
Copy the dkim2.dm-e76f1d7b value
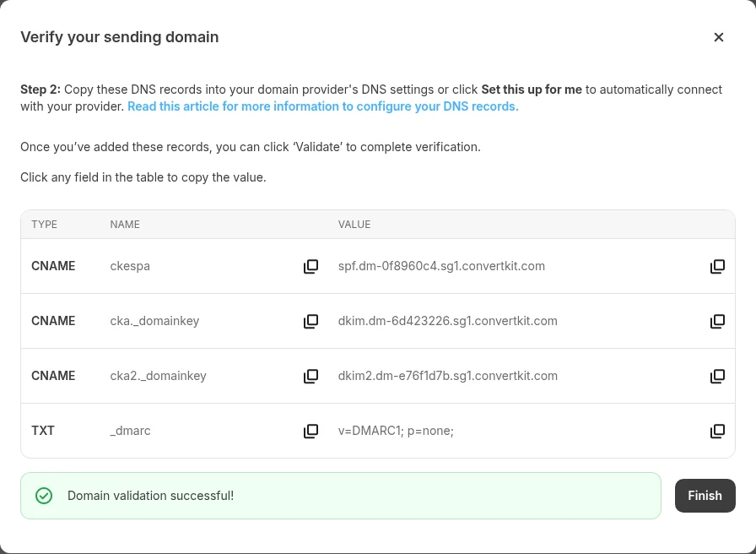[717, 376]
